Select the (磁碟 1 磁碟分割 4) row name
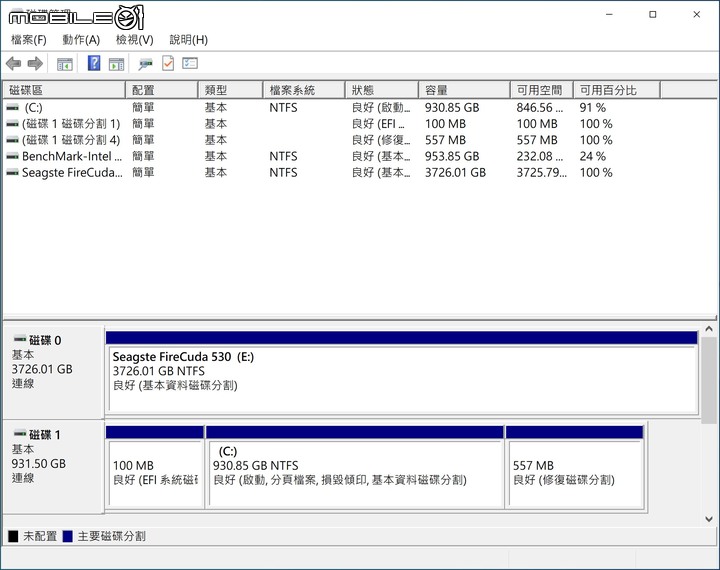The height and width of the screenshot is (570, 720). (71, 140)
